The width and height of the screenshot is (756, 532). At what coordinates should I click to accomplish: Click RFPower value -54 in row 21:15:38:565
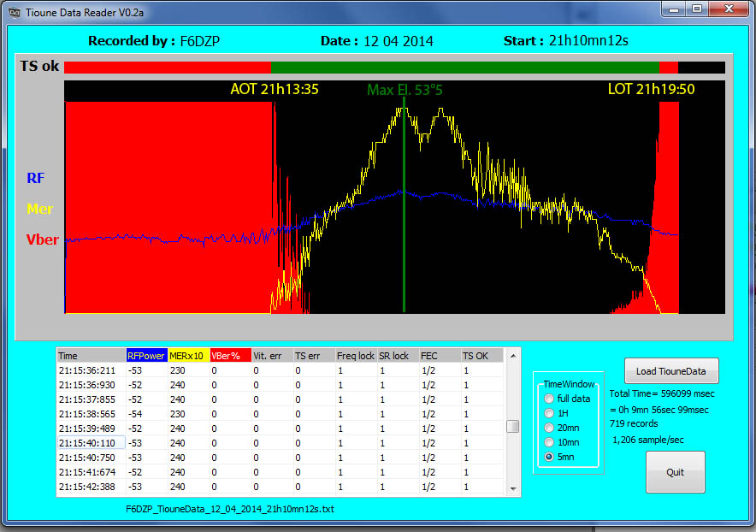146,414
